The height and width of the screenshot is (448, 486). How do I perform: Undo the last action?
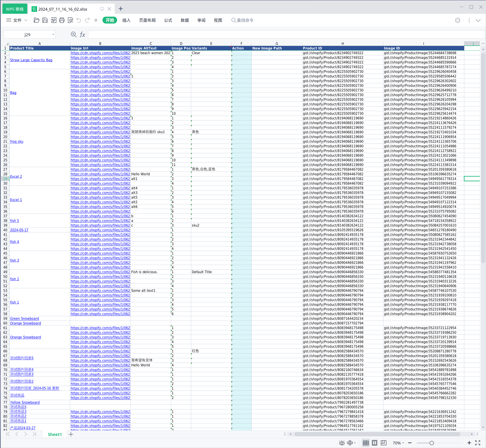(x=79, y=20)
